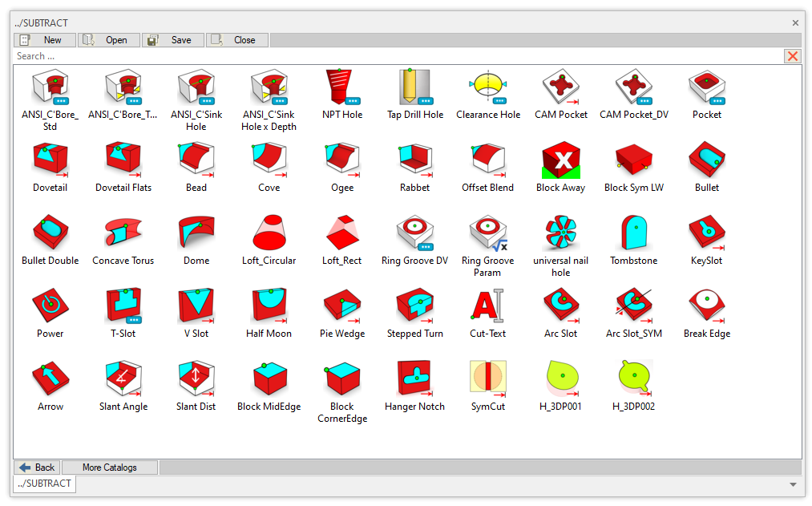Clear search with the red X button

tap(793, 56)
